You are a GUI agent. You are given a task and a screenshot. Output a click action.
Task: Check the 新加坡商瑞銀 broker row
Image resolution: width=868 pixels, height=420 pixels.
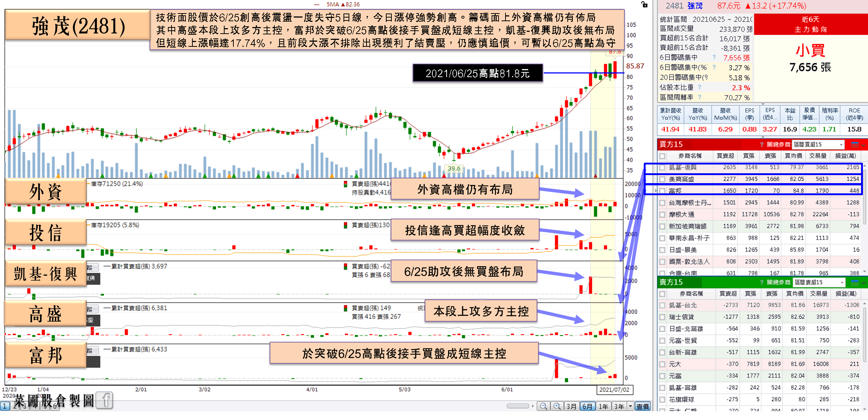pyautogui.click(x=662, y=226)
